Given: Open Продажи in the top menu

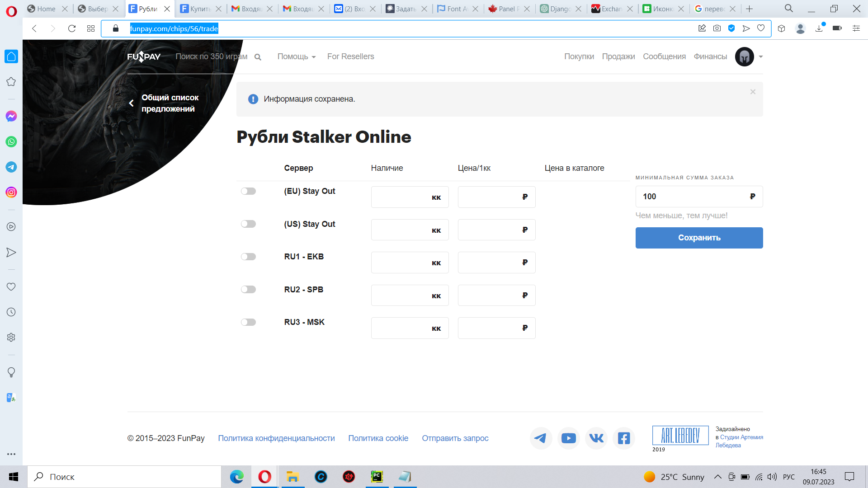Looking at the screenshot, I should (x=618, y=56).
